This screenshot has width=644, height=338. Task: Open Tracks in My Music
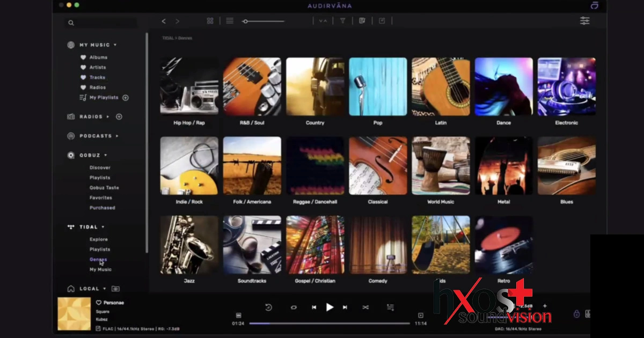[97, 77]
